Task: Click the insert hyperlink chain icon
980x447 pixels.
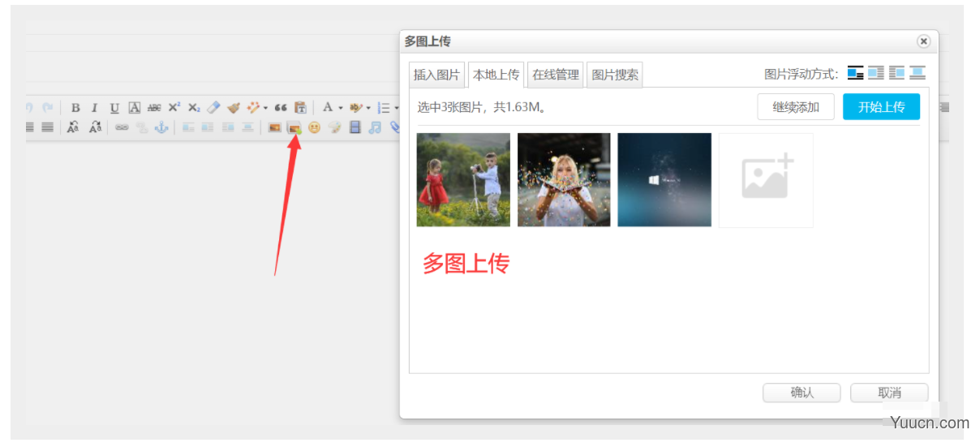Action: [122, 127]
